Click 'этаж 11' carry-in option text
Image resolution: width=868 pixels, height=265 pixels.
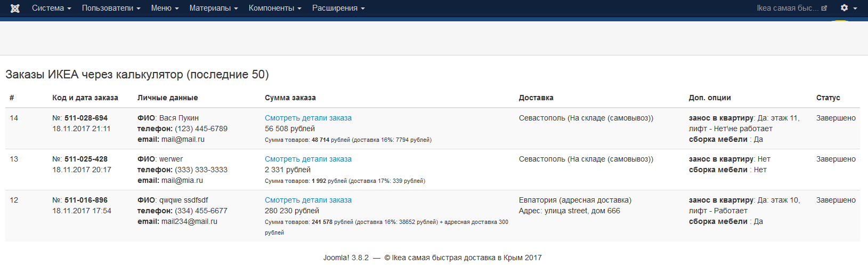click(785, 118)
